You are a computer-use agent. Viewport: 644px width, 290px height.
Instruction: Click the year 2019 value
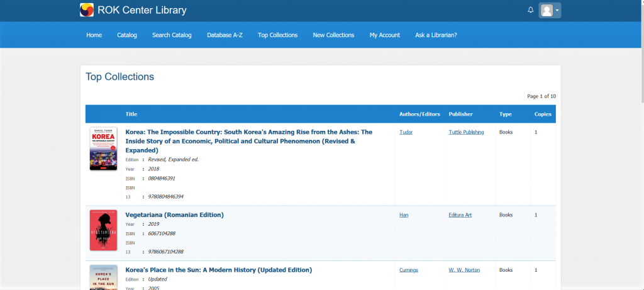point(153,225)
